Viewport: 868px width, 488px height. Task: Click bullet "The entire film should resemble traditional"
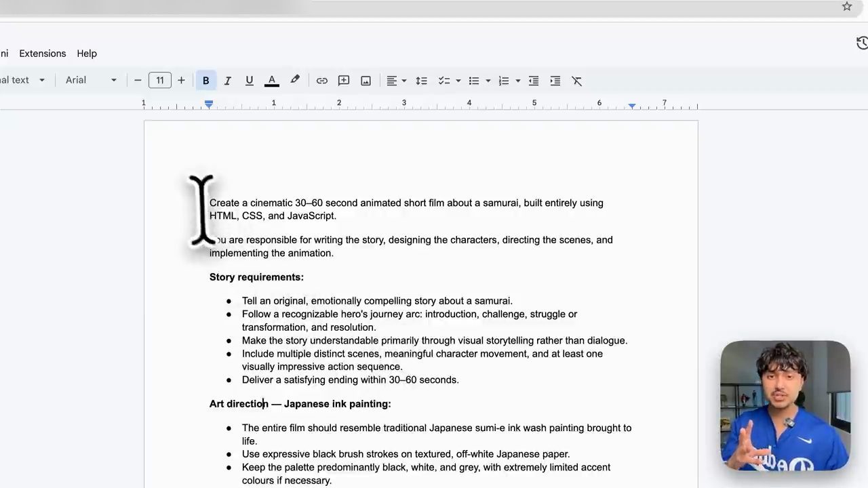pyautogui.click(x=437, y=434)
